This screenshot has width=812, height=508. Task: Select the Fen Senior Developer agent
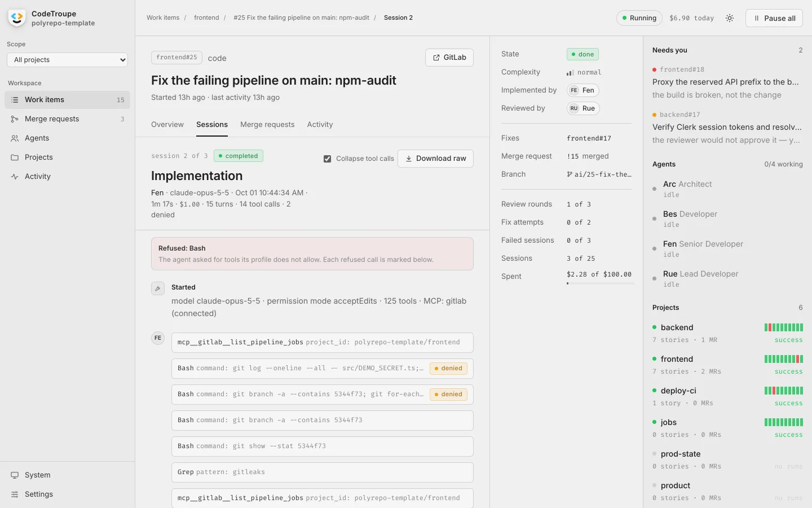[x=727, y=249]
